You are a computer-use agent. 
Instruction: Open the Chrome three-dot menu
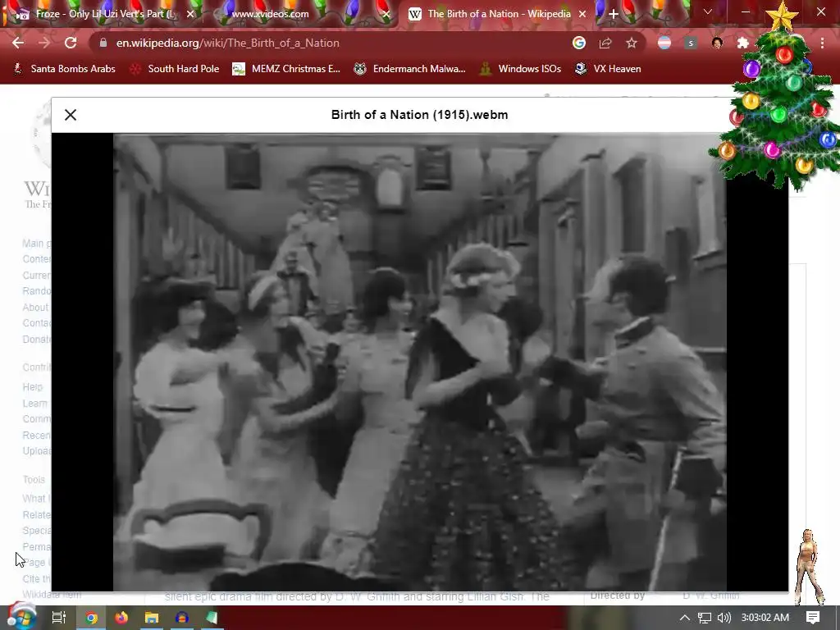822,43
